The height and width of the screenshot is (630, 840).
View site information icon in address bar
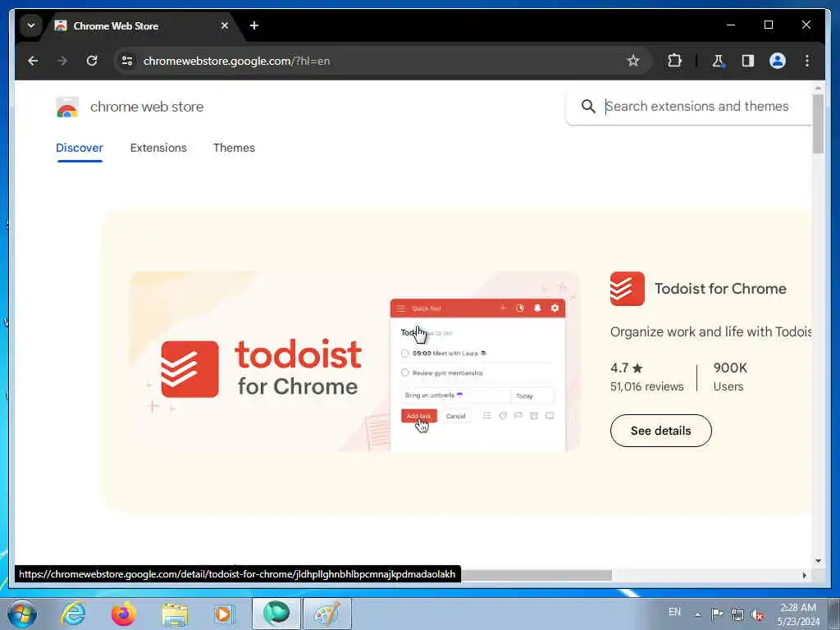127,61
